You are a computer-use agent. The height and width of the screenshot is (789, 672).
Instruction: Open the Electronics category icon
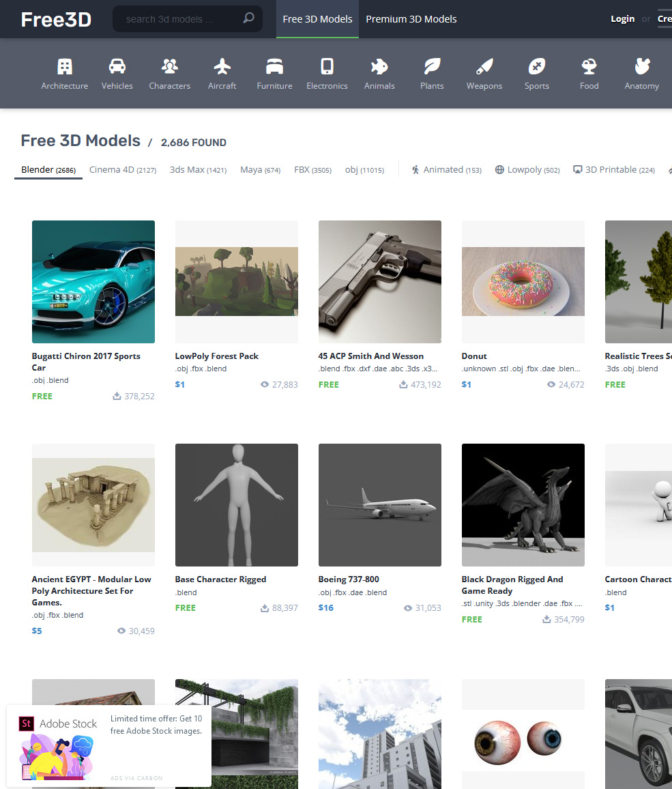327,66
